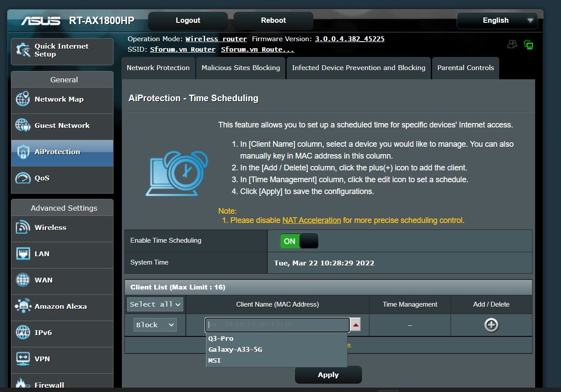
Task: Click the WAN globe icon
Action: click(x=23, y=280)
